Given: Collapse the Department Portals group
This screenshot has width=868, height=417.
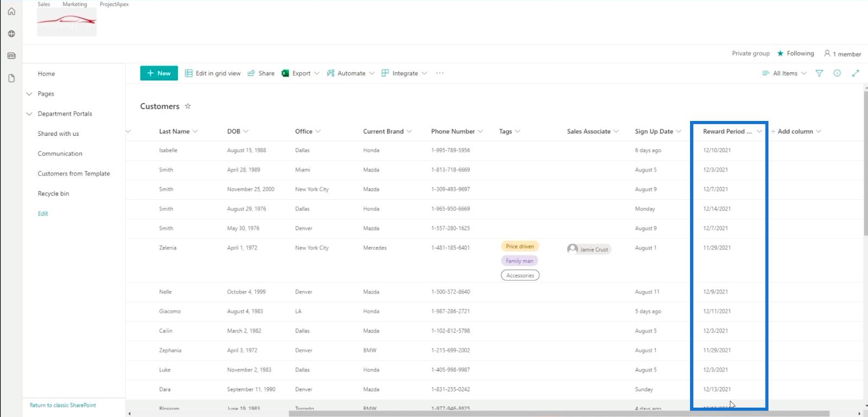Looking at the screenshot, I should tap(29, 114).
